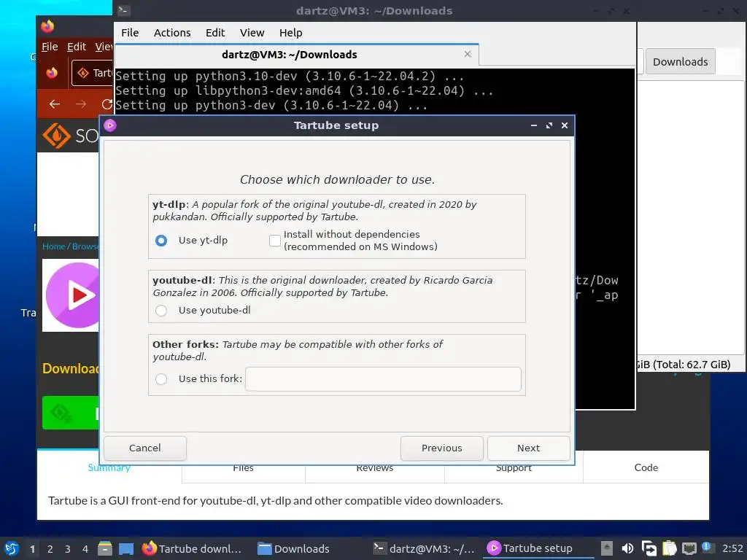This screenshot has height=560, width=747.
Task: Click the 'Choose which downloader to use.' heading
Action: point(337,179)
